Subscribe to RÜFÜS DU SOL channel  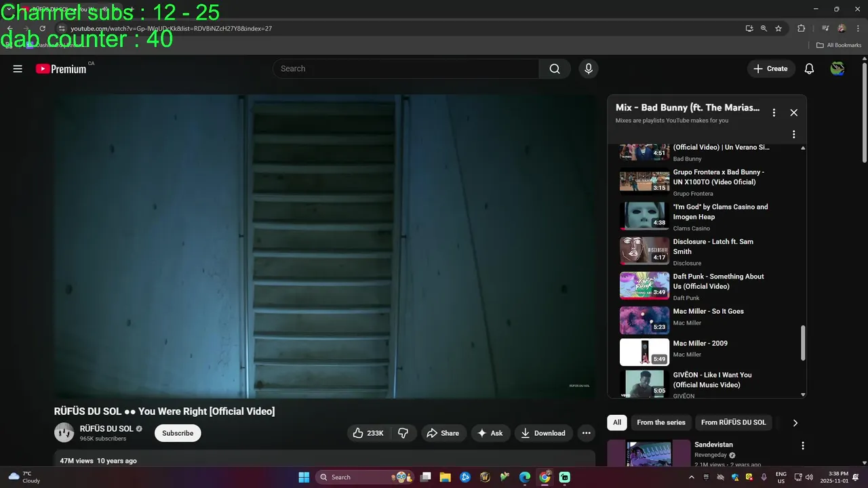[x=178, y=433]
